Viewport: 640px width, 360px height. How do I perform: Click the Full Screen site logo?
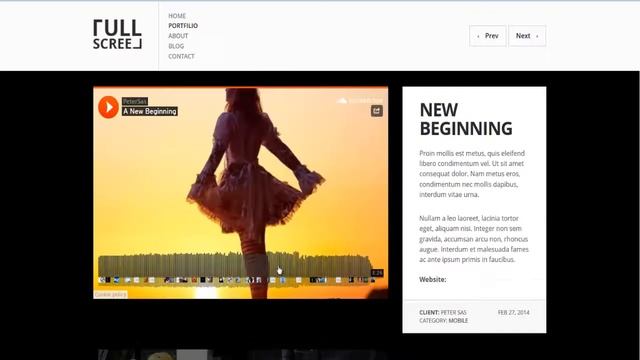coord(118,34)
